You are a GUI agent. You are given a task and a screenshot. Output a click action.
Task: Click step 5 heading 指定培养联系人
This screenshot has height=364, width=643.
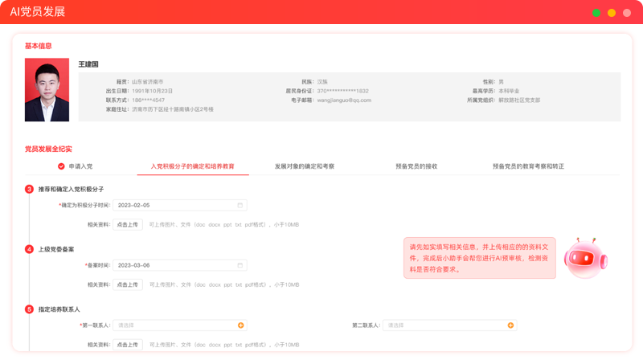click(59, 309)
